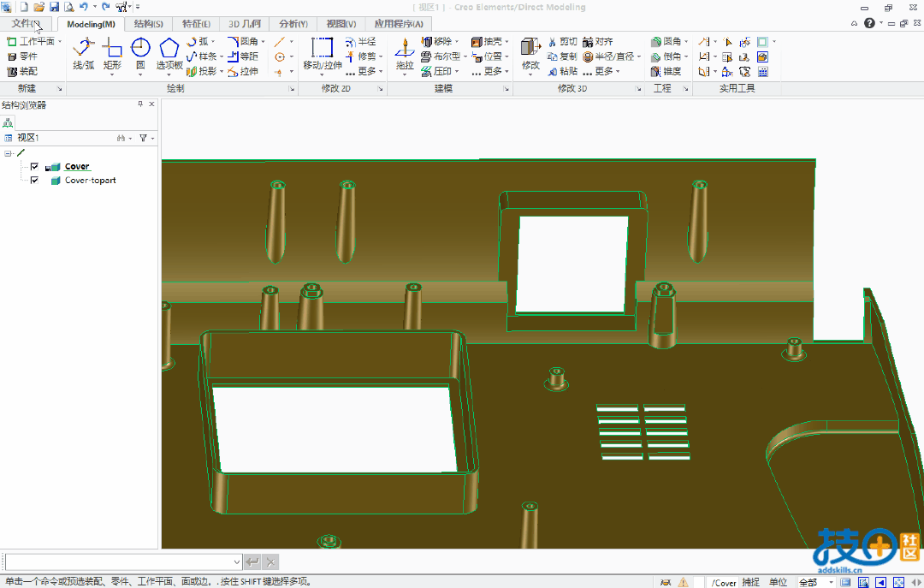Image resolution: width=924 pixels, height=588 pixels.
Task: Apply the 2D 圆角 fillet tool
Action: [x=243, y=41]
